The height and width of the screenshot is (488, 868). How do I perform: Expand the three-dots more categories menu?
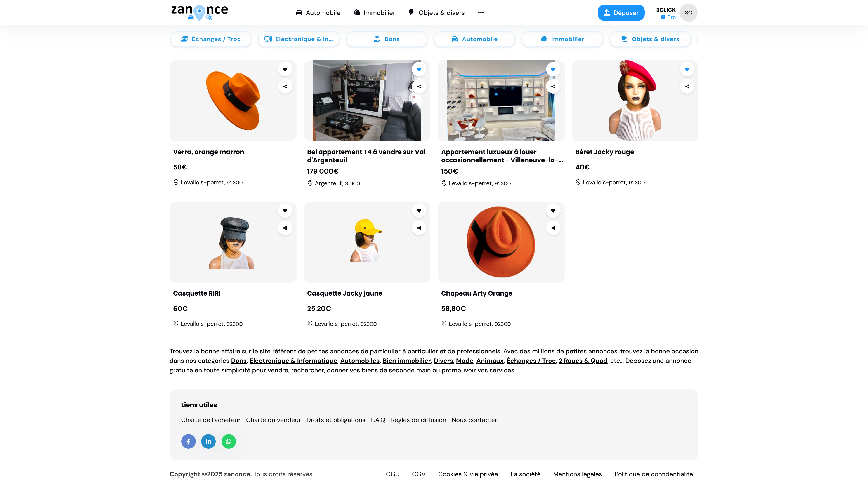click(x=481, y=12)
